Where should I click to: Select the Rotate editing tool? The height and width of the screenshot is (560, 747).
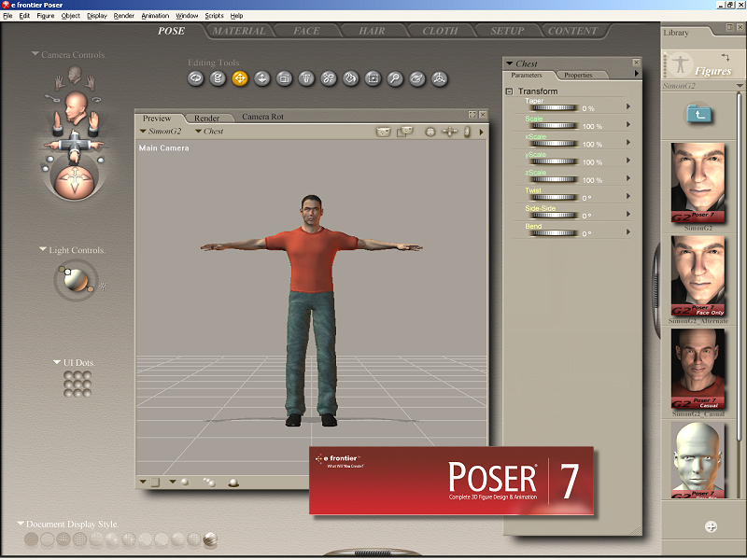point(196,78)
